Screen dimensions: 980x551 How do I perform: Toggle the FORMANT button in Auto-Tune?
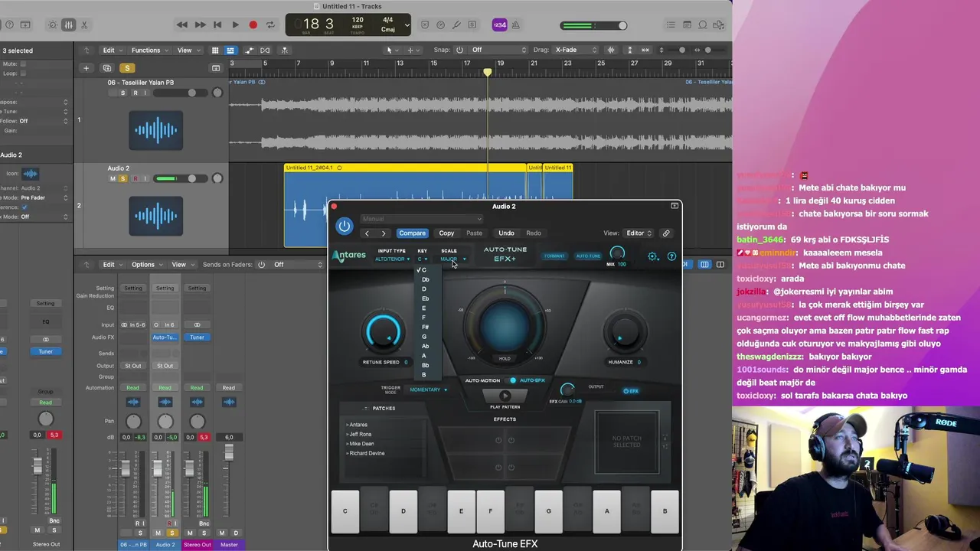pos(554,256)
